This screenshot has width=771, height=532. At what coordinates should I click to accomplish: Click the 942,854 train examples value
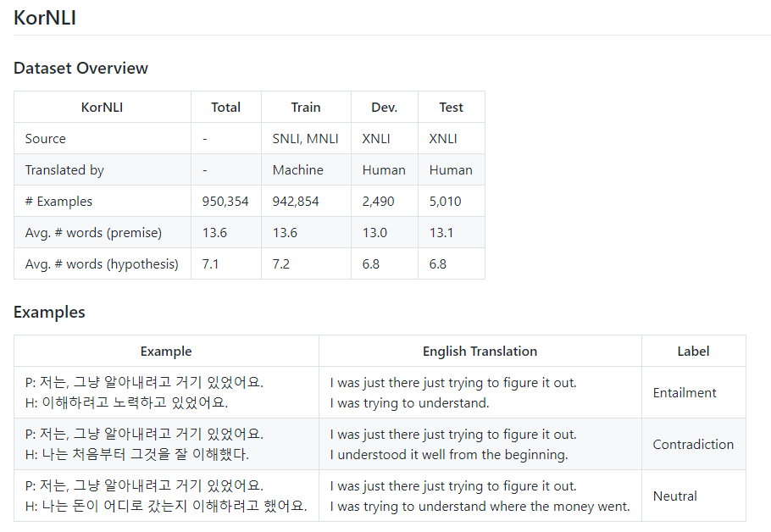pos(296,202)
